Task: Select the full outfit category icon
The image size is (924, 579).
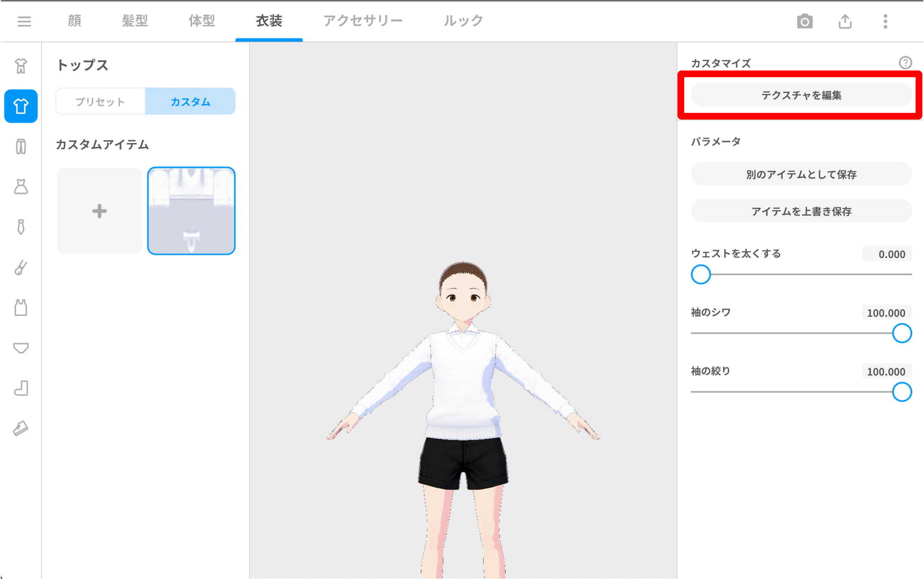Action: point(21,66)
